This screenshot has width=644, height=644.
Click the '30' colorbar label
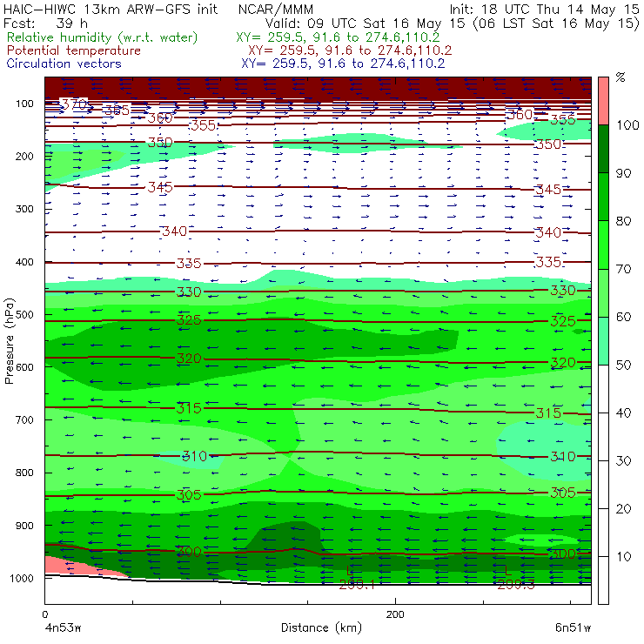(x=623, y=461)
